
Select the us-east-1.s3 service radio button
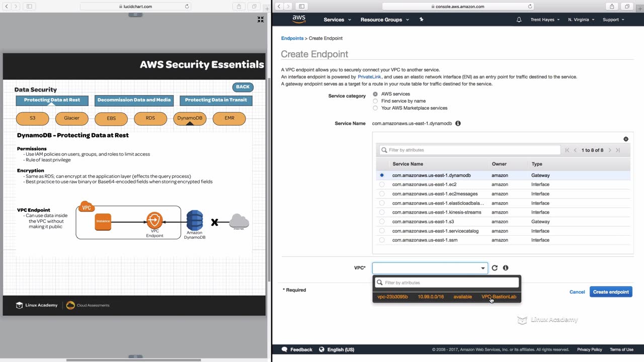(x=382, y=222)
